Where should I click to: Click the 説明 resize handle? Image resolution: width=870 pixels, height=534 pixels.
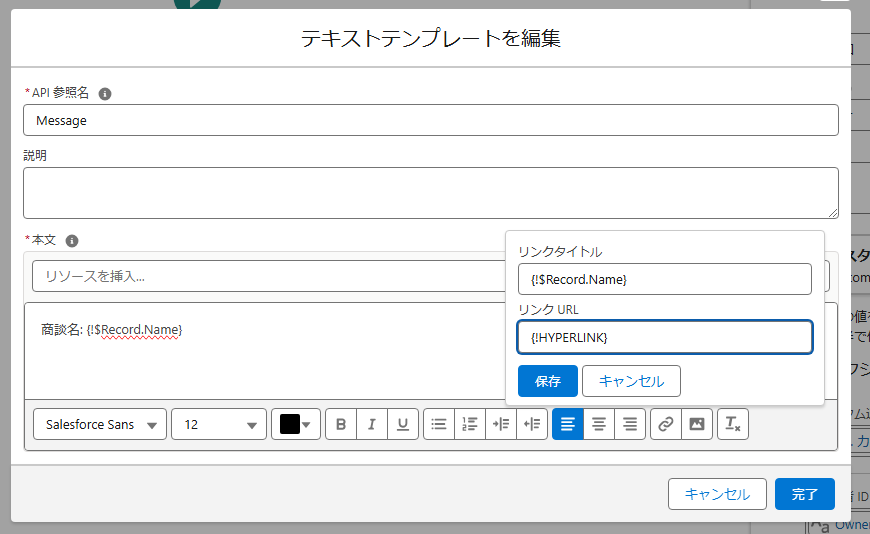(833, 213)
